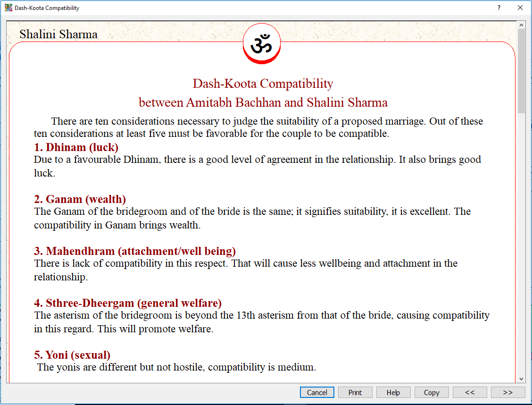Copy the report with Copy button
Image resolution: width=532 pixels, height=405 pixels.
tap(432, 392)
